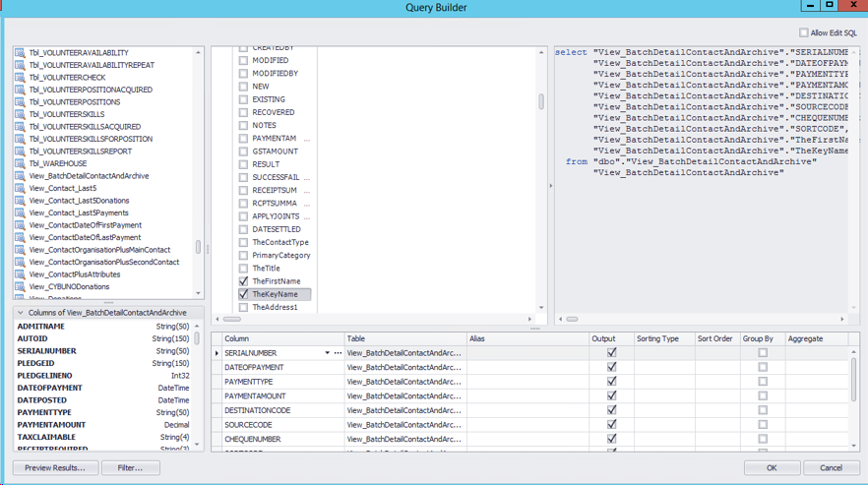Click the SQL pane scroll-right arrow

tap(842, 319)
